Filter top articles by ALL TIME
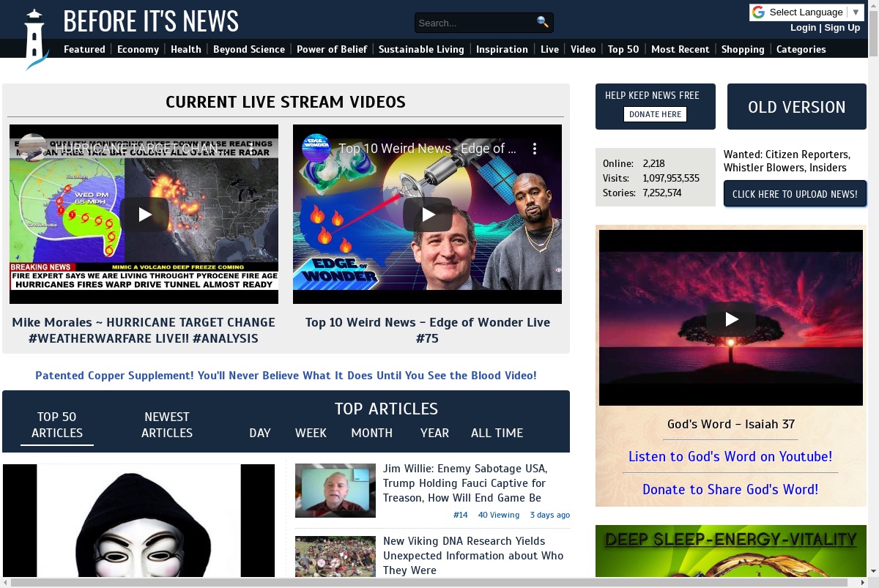 coord(497,433)
